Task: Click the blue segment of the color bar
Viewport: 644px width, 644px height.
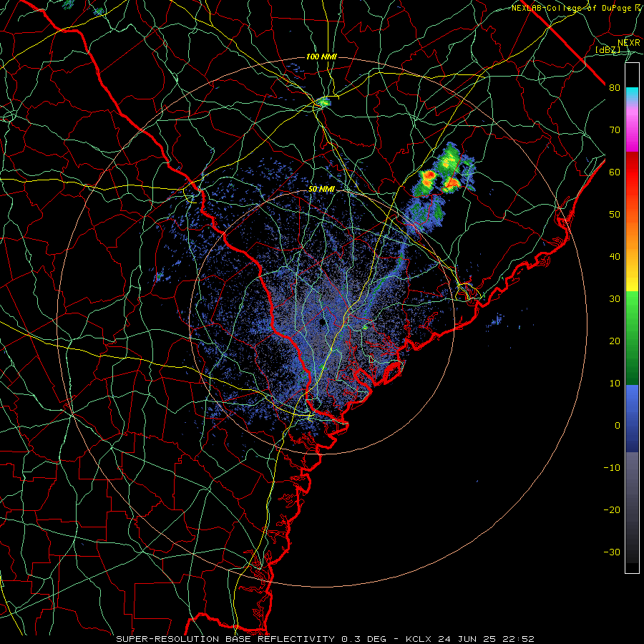Action: (x=632, y=418)
